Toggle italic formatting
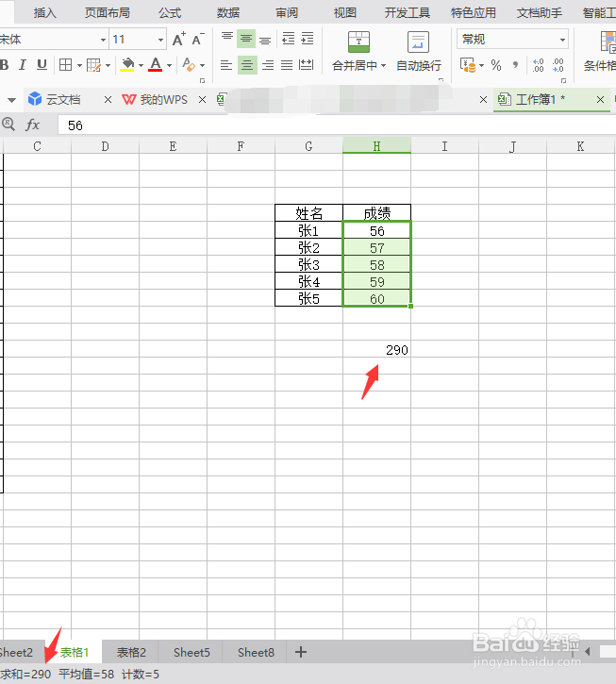The image size is (616, 684). click(x=23, y=65)
